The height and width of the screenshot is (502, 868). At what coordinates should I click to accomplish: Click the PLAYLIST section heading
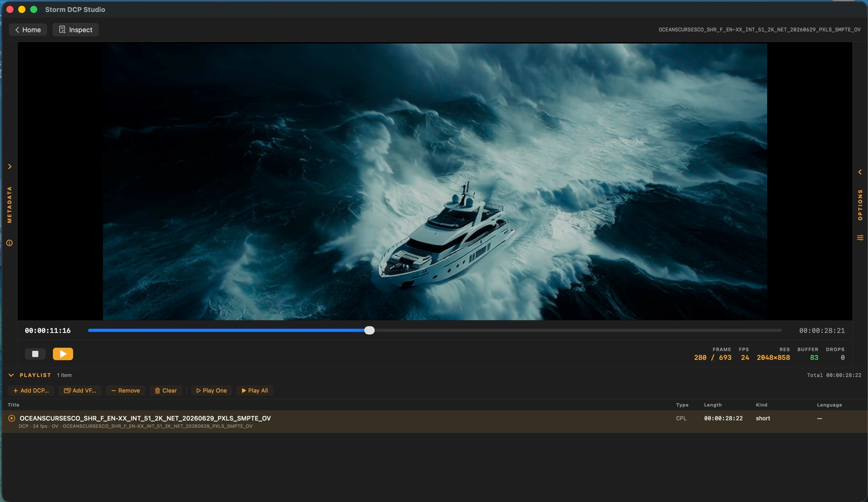click(x=35, y=375)
